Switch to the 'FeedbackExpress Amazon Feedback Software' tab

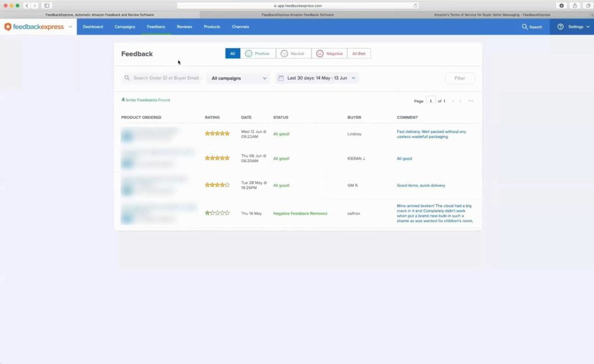tap(298, 14)
